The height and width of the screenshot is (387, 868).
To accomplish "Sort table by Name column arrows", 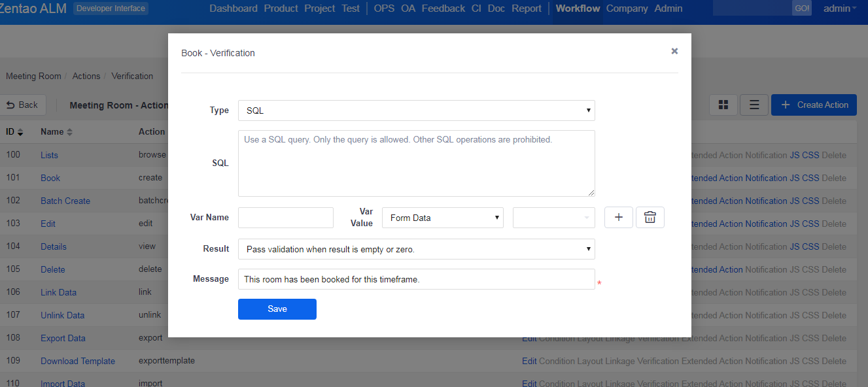I will tap(69, 132).
